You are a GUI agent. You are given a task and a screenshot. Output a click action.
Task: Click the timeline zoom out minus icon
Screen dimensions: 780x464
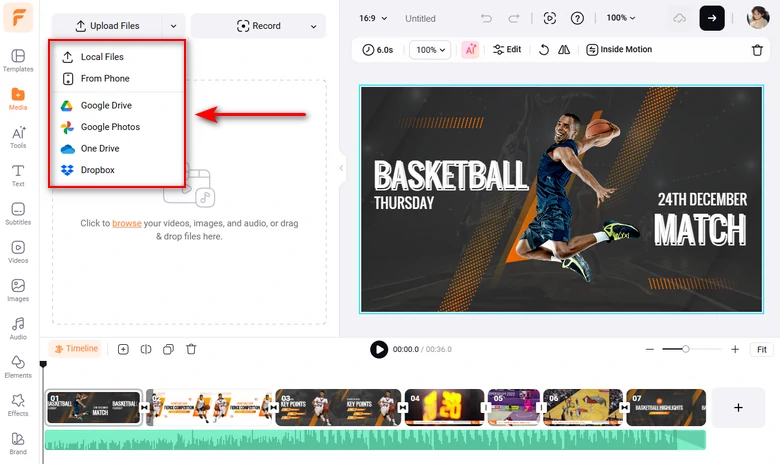point(650,349)
